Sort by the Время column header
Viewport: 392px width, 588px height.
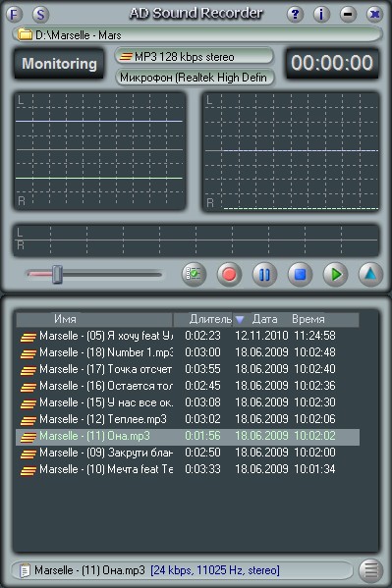coord(308,319)
